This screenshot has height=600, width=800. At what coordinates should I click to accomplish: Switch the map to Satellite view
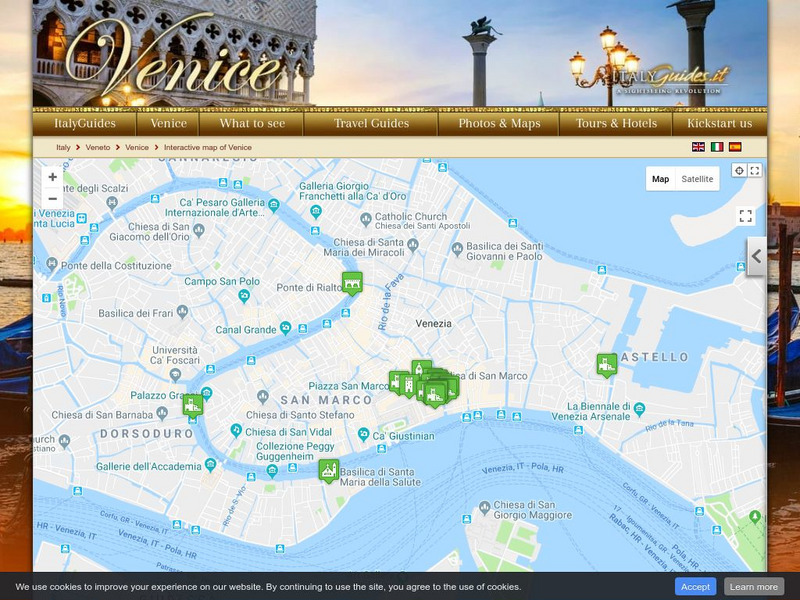tap(697, 178)
